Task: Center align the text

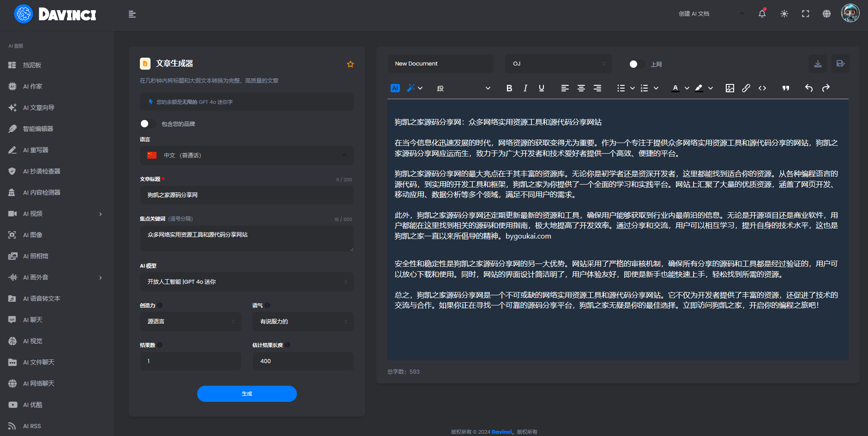Action: click(x=581, y=88)
